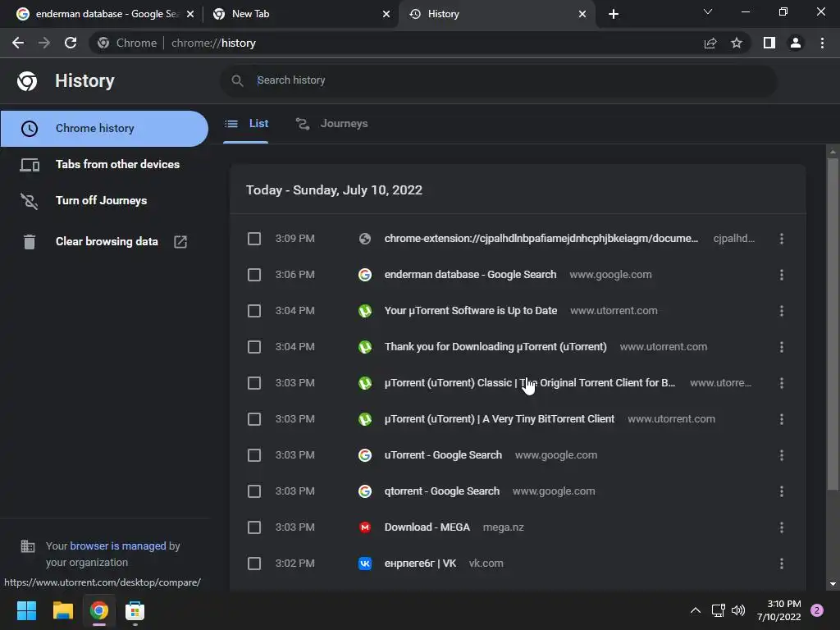Switch to the New Tab tab
Viewport: 840px width, 630px height.
(300, 14)
